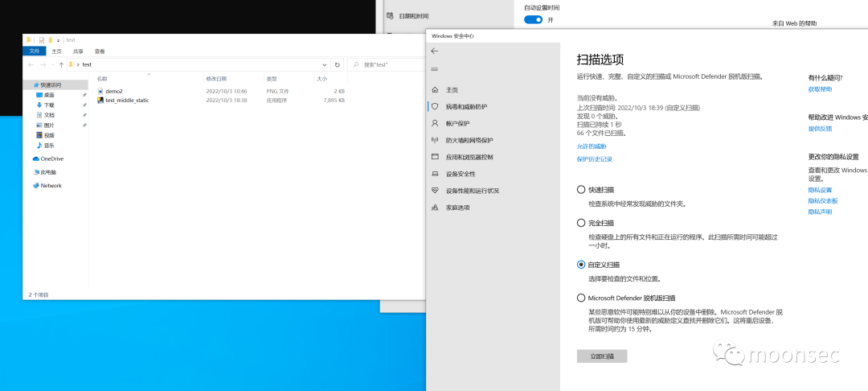Click the demo2 PNG file icon
This screenshot has height=391, width=868.
(x=100, y=91)
